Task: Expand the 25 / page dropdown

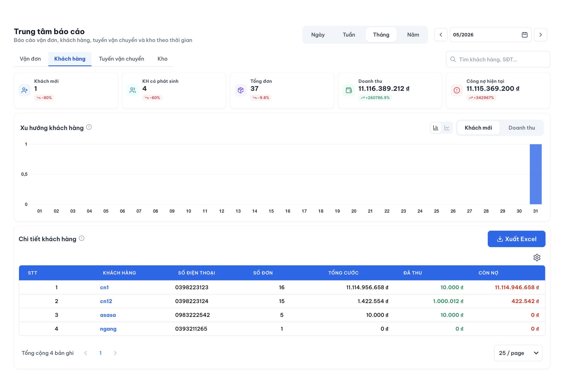Action: [x=518, y=353]
